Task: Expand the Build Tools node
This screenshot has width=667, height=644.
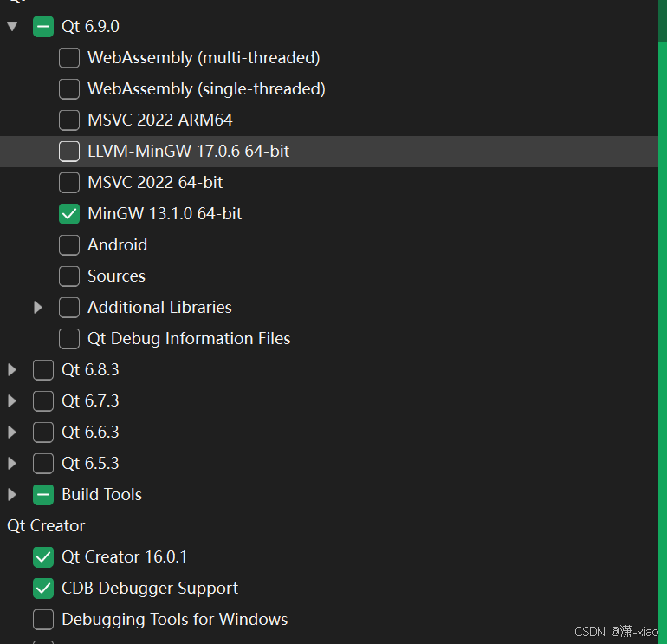Action: click(12, 495)
